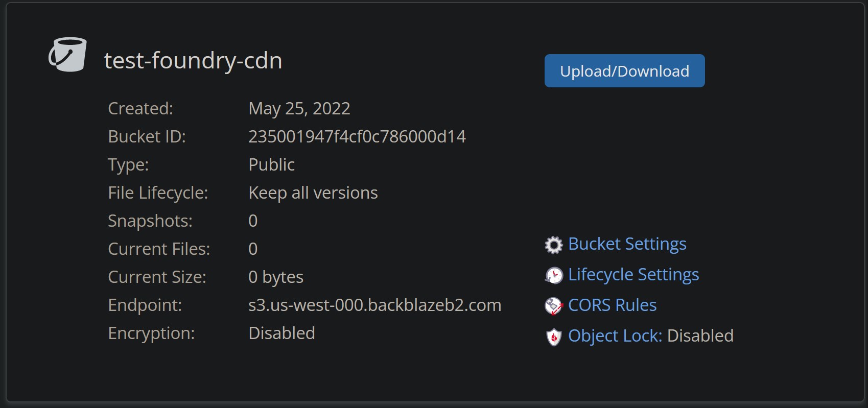
Task: Click the CORS Rules icon
Action: point(553,306)
